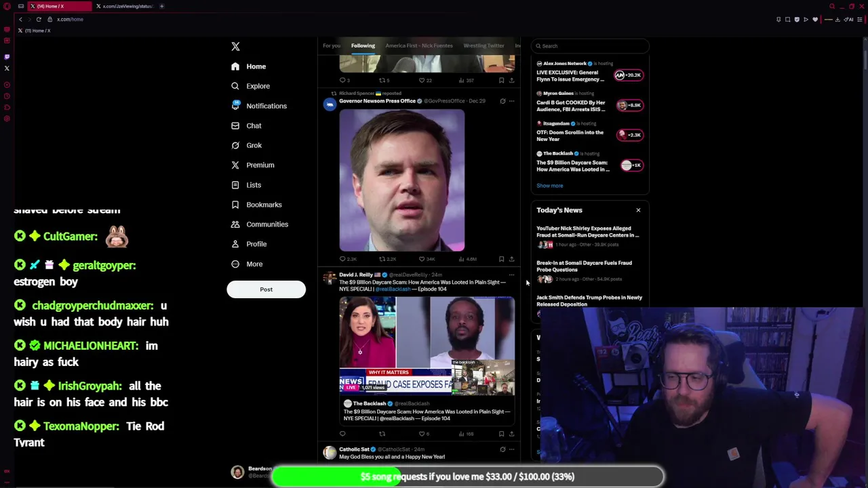Open Profile in the sidebar
The width and height of the screenshot is (868, 488).
click(248, 244)
